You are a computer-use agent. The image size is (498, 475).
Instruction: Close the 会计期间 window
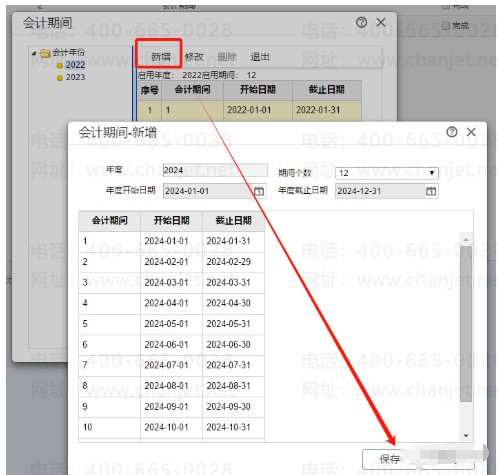pos(381,22)
